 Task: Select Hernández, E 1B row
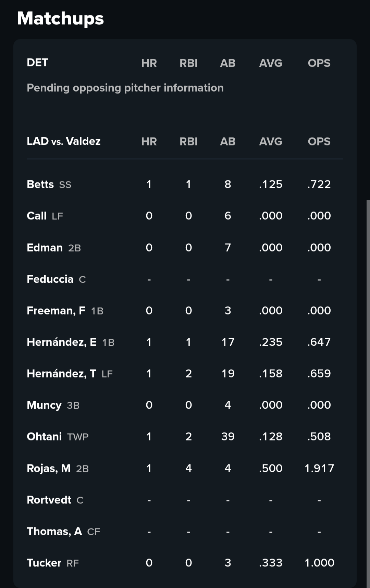[x=185, y=342]
